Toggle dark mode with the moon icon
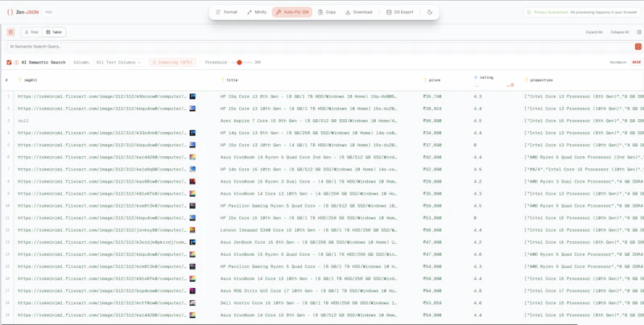Screen dimensions: 644x325 point(430,12)
